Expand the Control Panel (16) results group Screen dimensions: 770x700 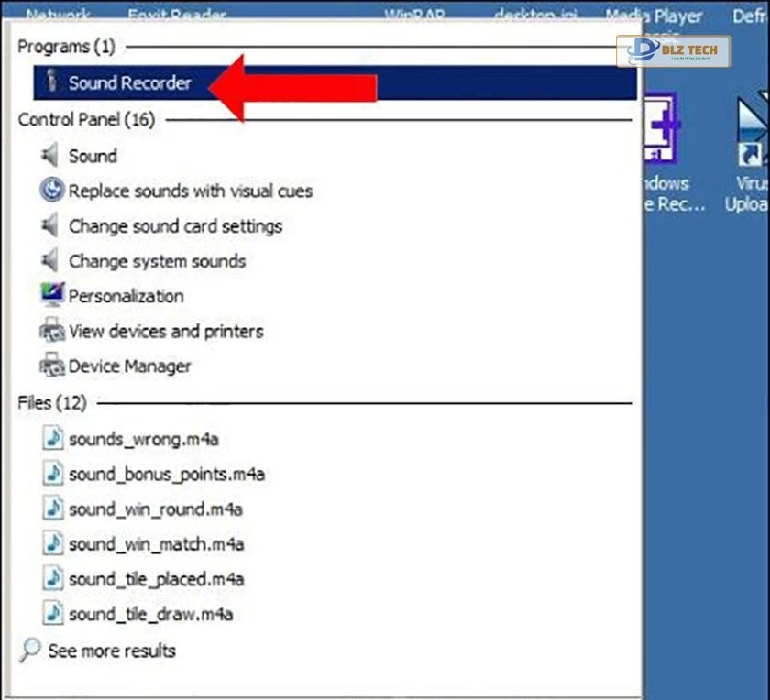pos(86,120)
